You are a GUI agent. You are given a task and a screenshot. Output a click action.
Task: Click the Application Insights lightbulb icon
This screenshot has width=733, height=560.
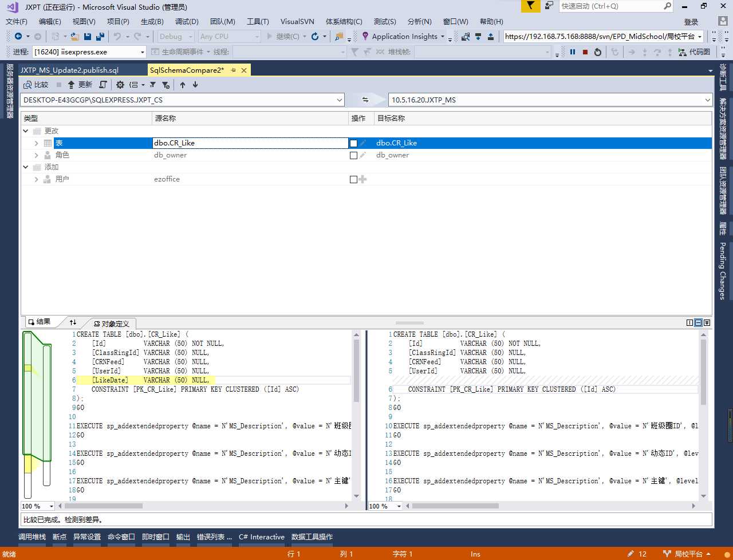pyautogui.click(x=365, y=36)
